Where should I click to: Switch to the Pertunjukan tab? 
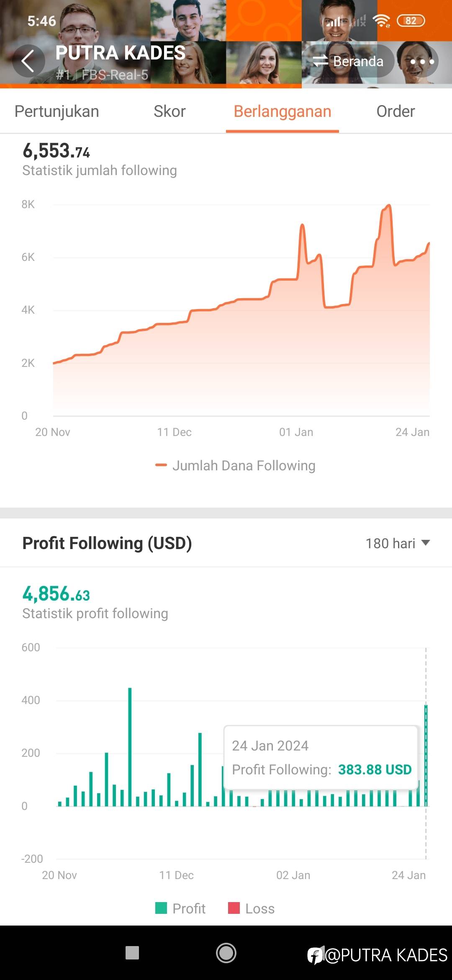(x=57, y=111)
